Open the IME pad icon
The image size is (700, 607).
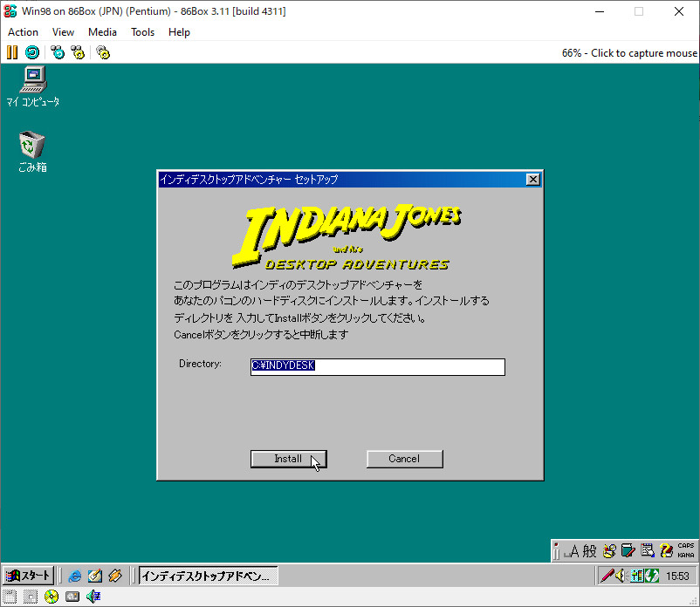(609, 551)
